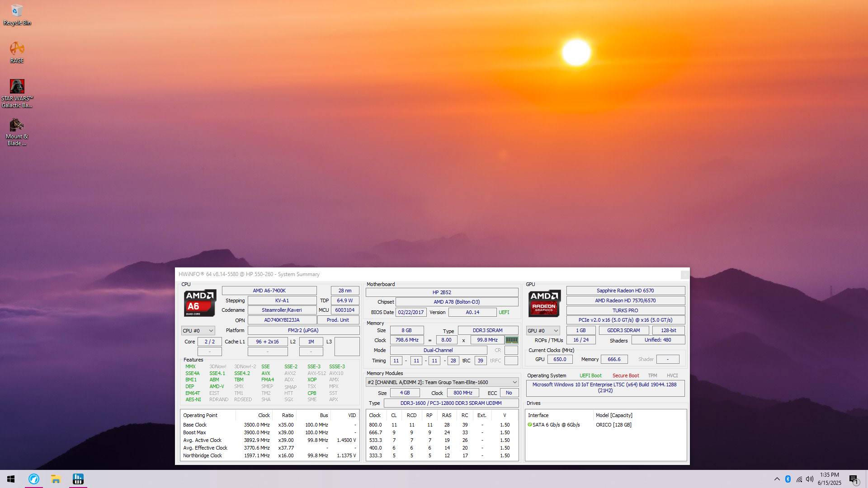
Task: Open the notification action center
Action: pyautogui.click(x=854, y=479)
